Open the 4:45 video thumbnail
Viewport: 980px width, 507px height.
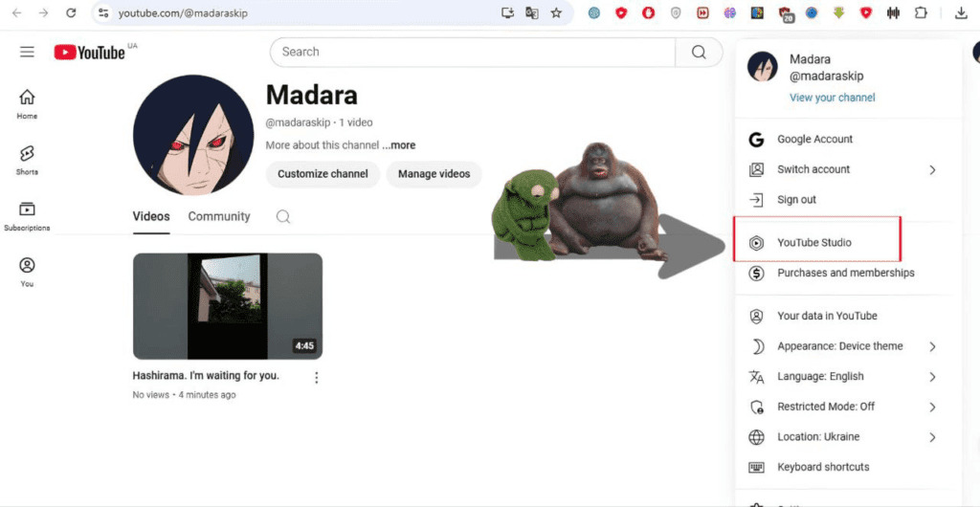click(228, 306)
